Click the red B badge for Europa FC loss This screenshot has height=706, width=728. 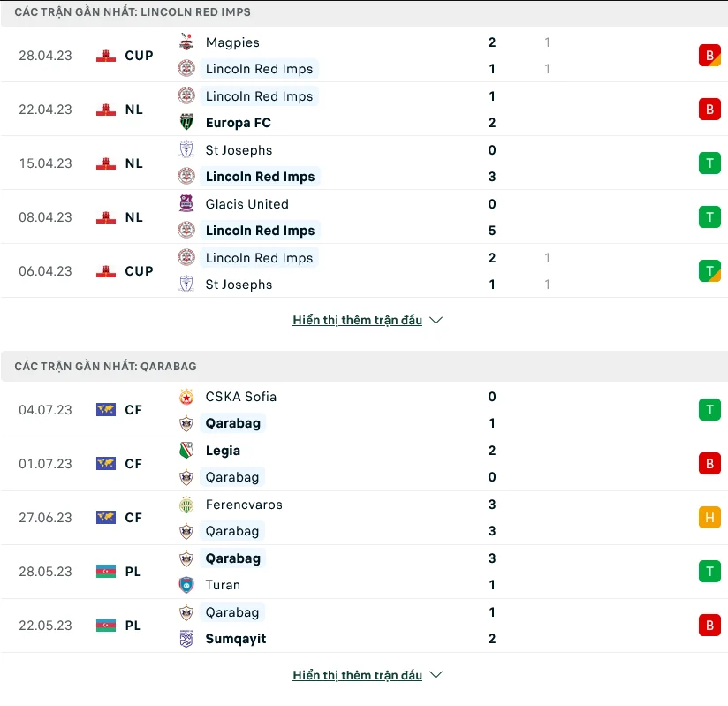click(709, 109)
